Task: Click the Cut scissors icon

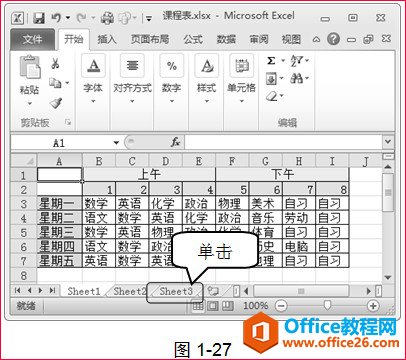Action: [55, 63]
